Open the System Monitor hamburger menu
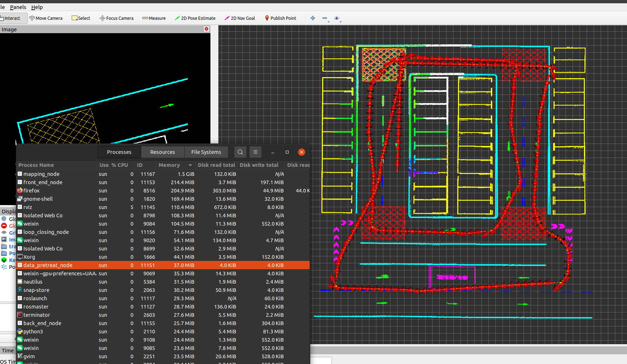Viewport: 627px width, 364px height. pos(255,152)
